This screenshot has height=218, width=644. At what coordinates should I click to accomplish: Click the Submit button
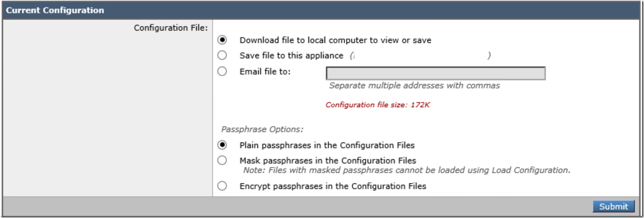(x=613, y=206)
